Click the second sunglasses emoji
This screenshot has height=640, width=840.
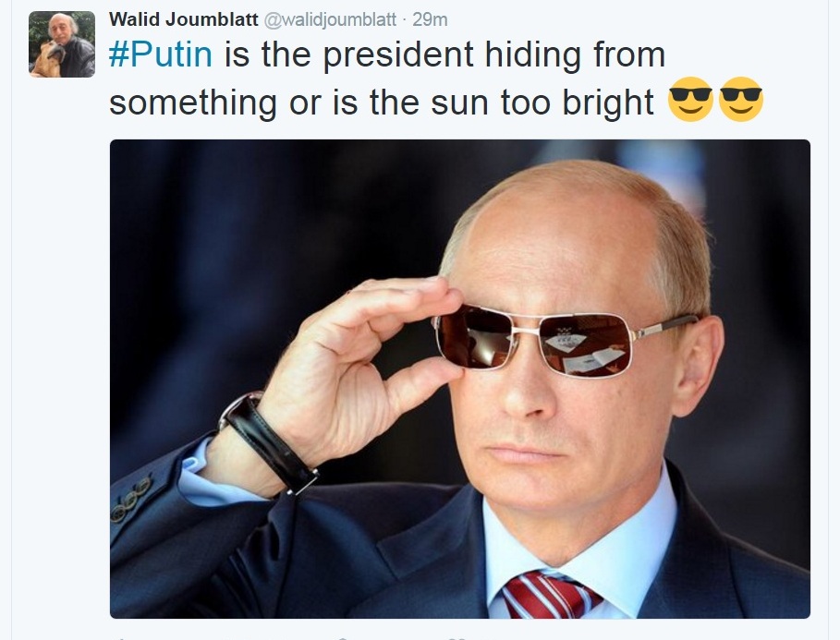(741, 99)
